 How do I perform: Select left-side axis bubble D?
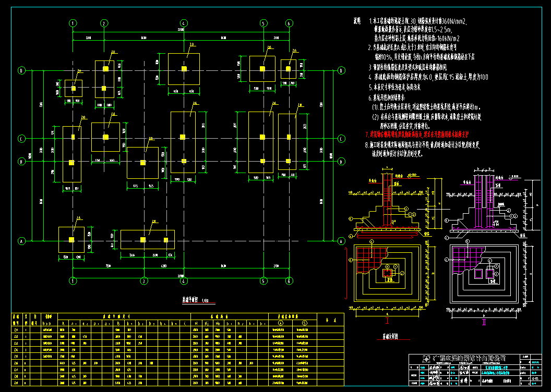click(x=21, y=71)
